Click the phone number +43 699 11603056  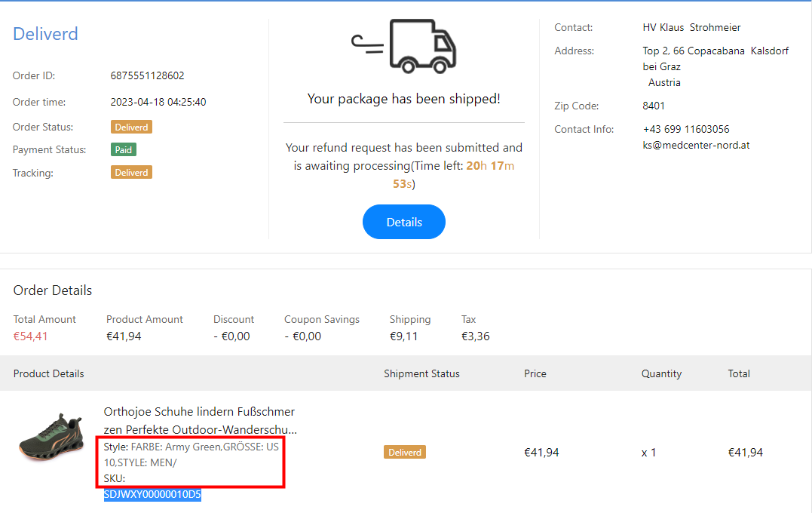coord(686,129)
